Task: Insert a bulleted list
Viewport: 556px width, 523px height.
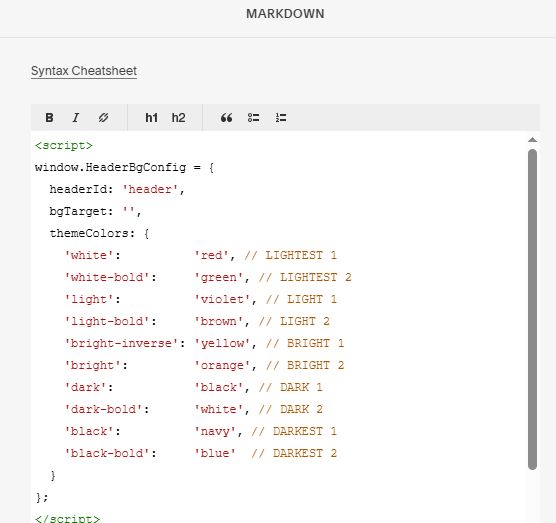Action: point(254,118)
